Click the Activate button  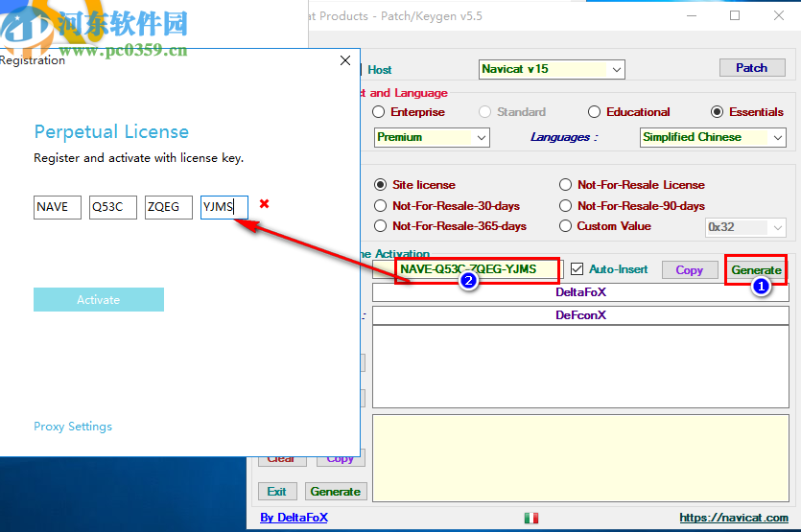coord(99,300)
